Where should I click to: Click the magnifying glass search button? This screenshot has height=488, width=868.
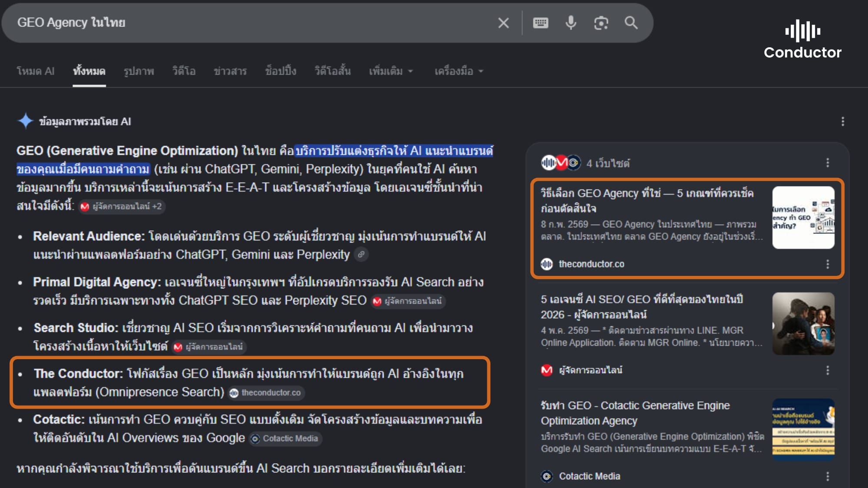pos(631,23)
